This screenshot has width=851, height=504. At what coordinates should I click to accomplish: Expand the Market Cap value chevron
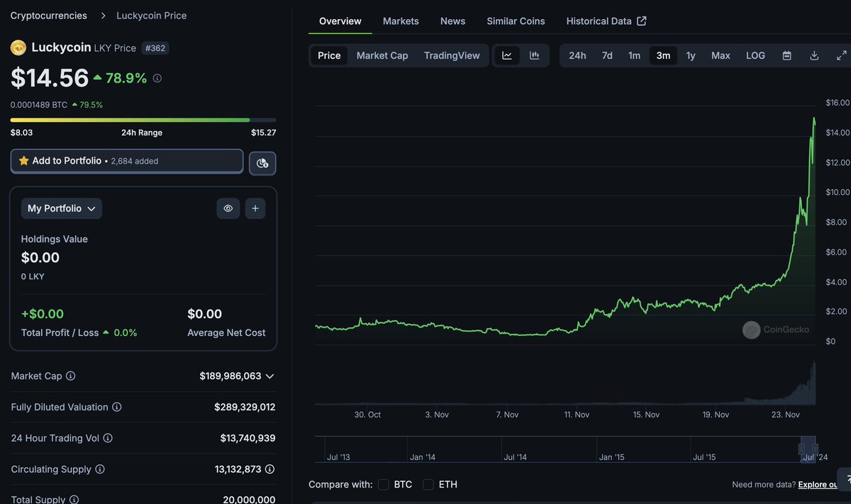point(269,376)
